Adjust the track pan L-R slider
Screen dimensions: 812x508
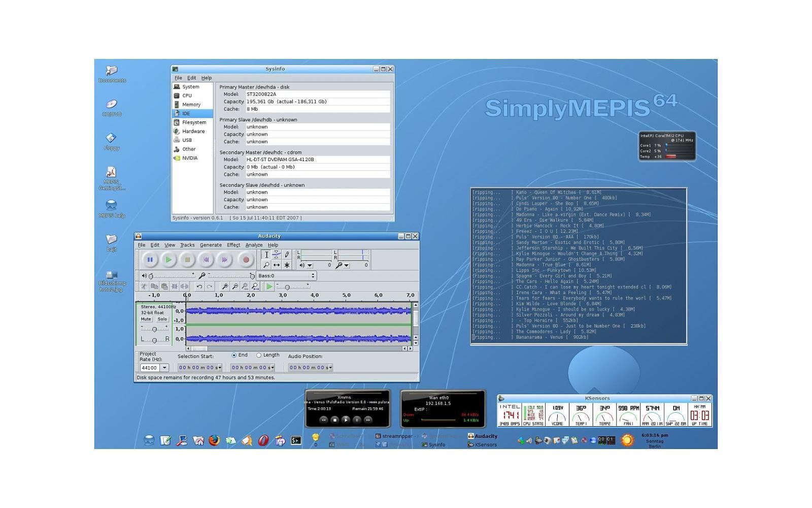pos(154,340)
